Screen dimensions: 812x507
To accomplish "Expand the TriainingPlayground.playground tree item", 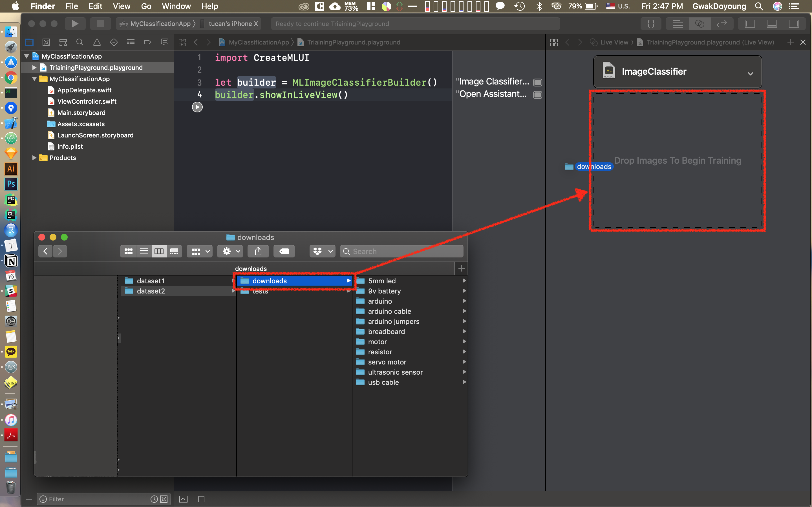I will (34, 67).
